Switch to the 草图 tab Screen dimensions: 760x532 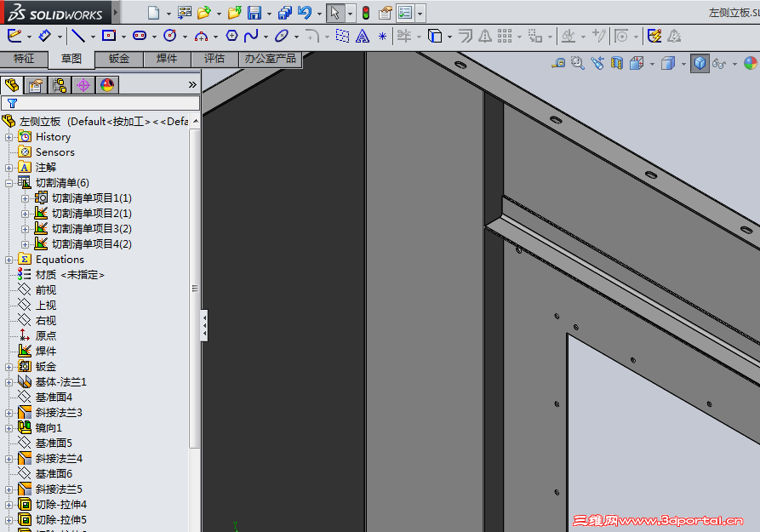[x=71, y=59]
